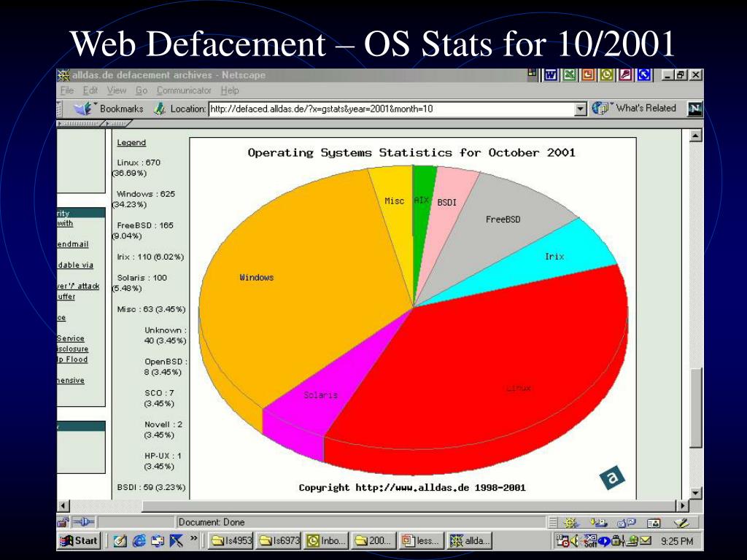Click the 'Document: Done' status text
Viewport: 747px width, 560px height.
pyautogui.click(x=212, y=522)
